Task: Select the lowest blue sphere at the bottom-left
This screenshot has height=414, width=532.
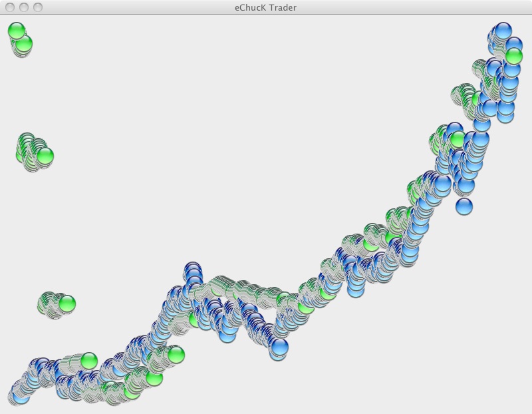Action: (x=20, y=397)
